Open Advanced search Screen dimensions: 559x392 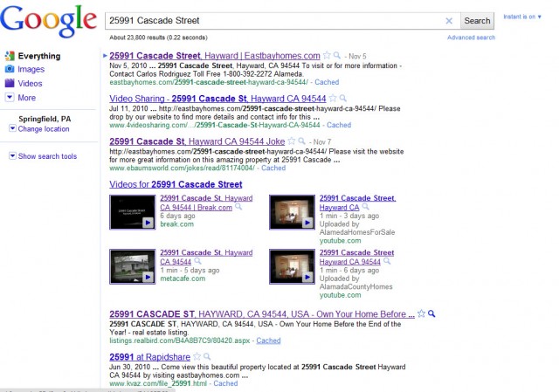[x=471, y=38]
